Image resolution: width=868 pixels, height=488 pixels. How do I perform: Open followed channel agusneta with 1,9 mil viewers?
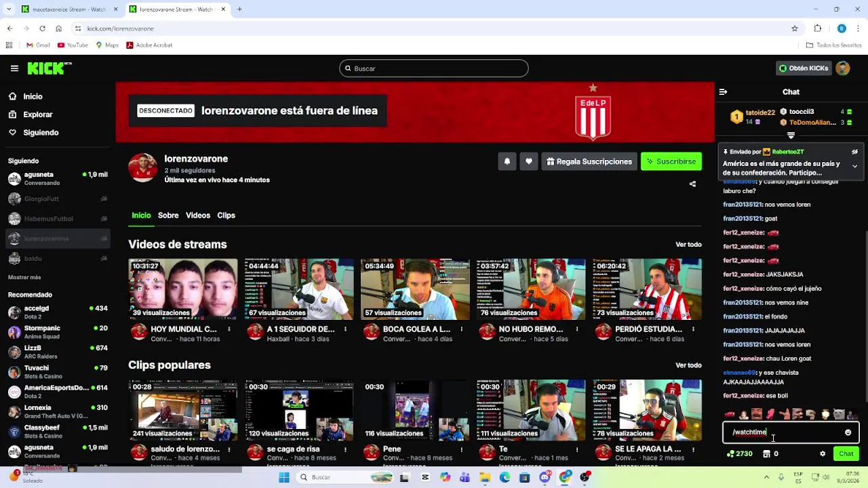pyautogui.click(x=58, y=179)
